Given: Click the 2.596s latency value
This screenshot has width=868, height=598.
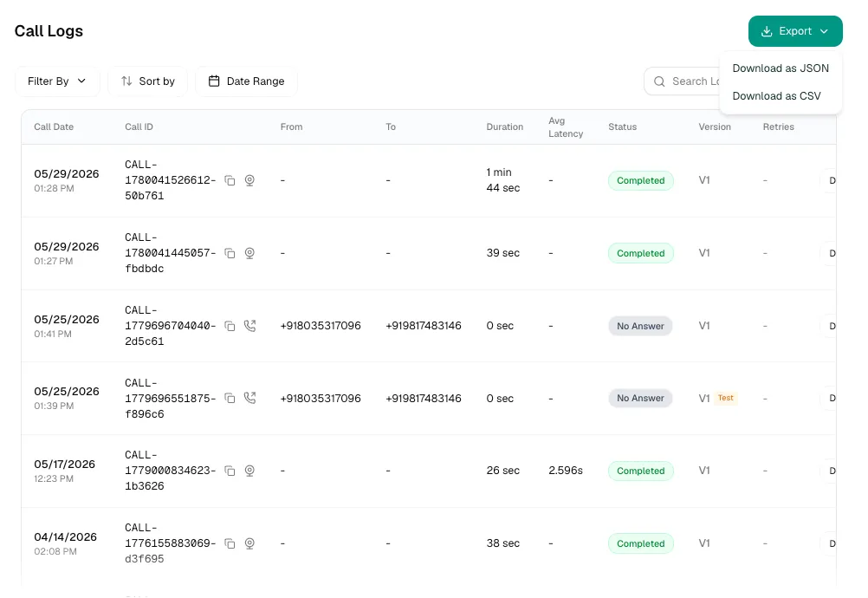Looking at the screenshot, I should [x=565, y=471].
